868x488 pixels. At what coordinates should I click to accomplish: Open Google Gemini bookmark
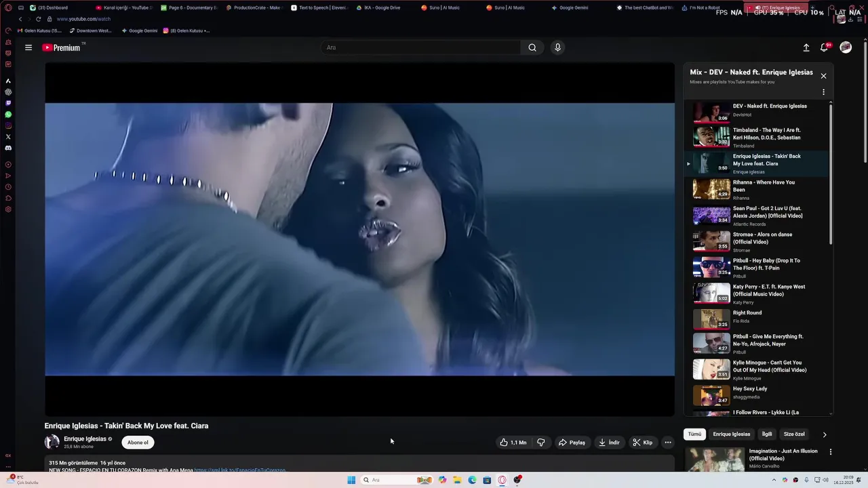(139, 30)
